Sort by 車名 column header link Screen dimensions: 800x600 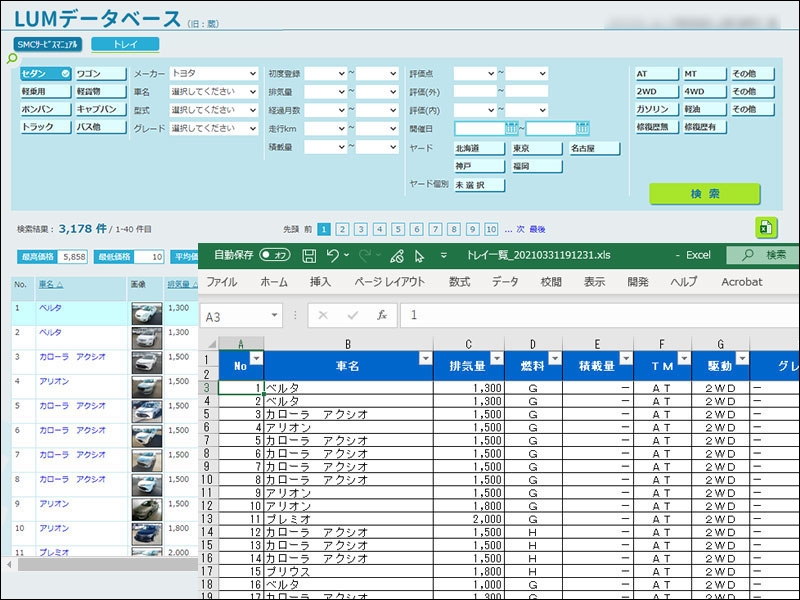(51, 284)
